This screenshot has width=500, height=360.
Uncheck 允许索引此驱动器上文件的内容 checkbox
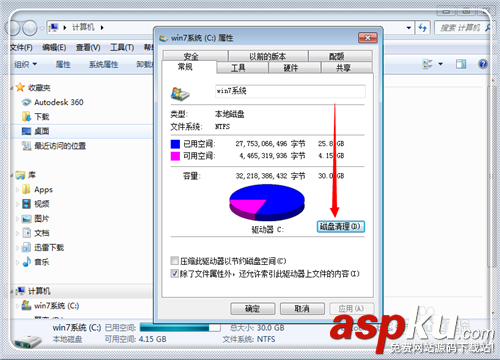pyautogui.click(x=174, y=274)
